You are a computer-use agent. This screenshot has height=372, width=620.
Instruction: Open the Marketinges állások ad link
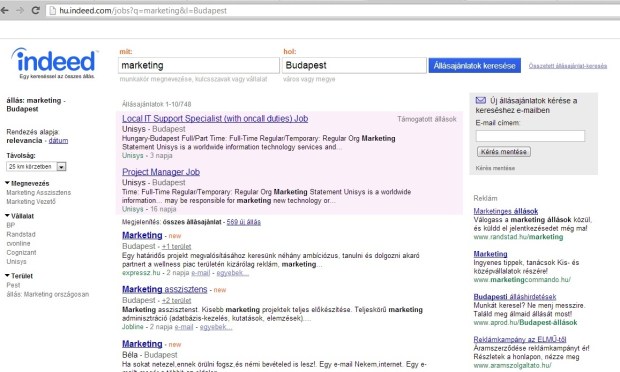506,211
